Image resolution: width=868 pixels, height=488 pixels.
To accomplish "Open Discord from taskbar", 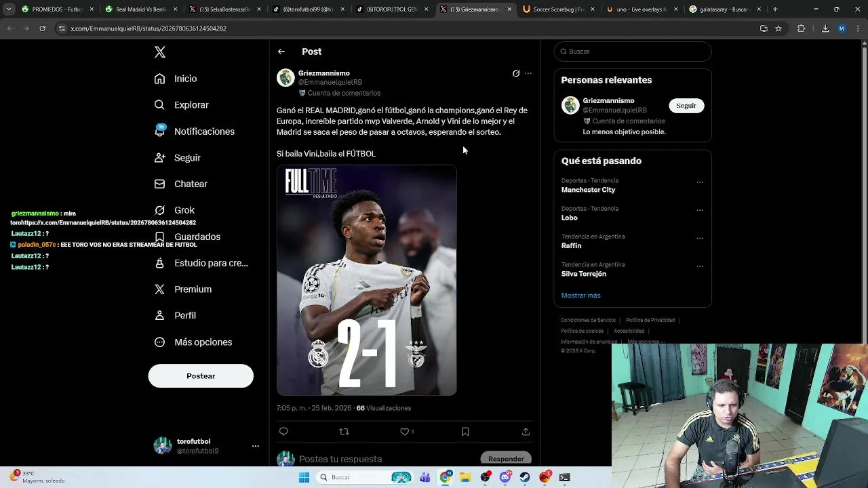I will point(505,477).
